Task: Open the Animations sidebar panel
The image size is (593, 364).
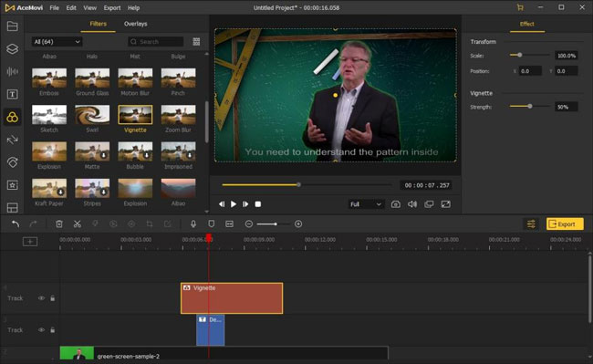Action: point(12,162)
